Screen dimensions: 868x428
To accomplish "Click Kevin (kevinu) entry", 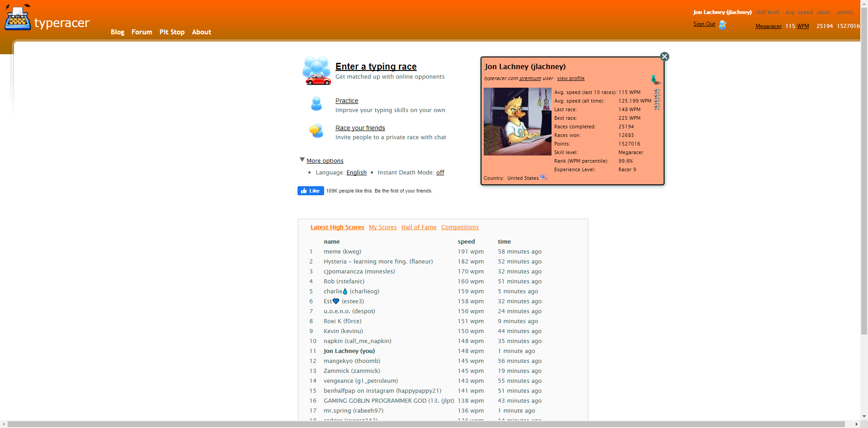I will (x=343, y=331).
